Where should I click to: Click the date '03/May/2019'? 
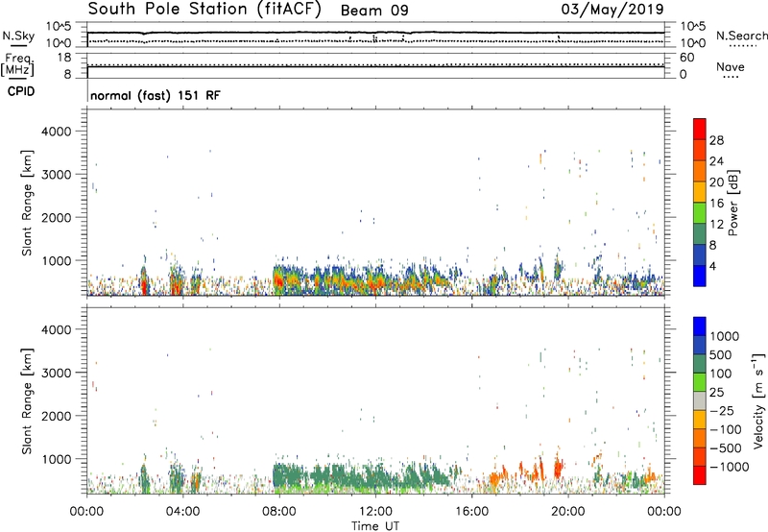[612, 10]
